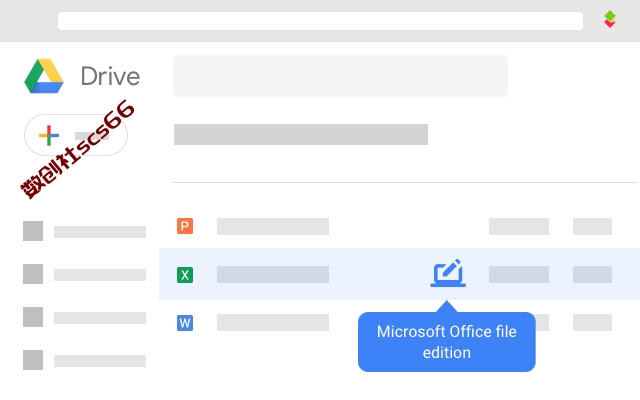Select the blue Word file icon
Image resolution: width=640 pixels, height=400 pixels.
(185, 323)
